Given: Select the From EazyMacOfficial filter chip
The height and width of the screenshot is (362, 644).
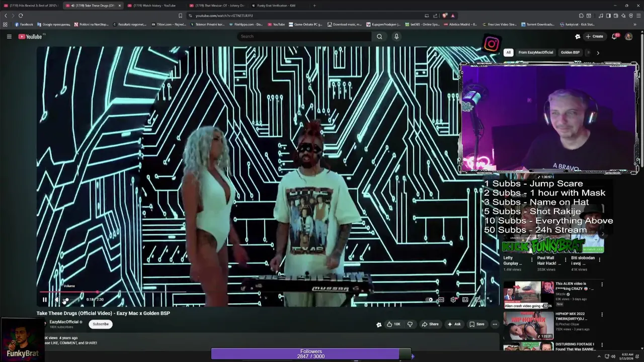Looking at the screenshot, I should pyautogui.click(x=536, y=52).
